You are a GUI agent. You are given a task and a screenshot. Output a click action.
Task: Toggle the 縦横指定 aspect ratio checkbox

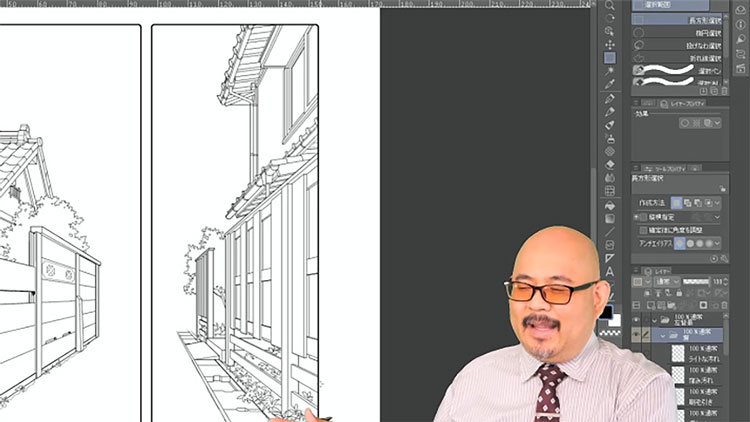pos(643,217)
